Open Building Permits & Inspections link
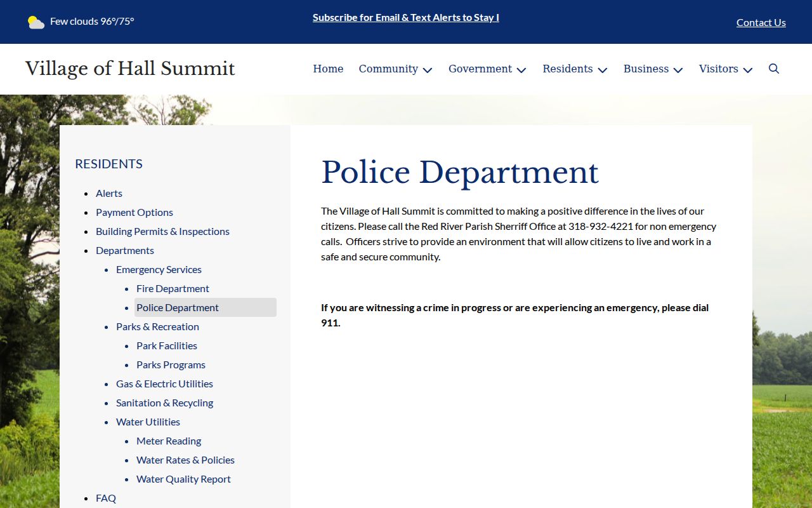This screenshot has height=508, width=812. tap(162, 231)
